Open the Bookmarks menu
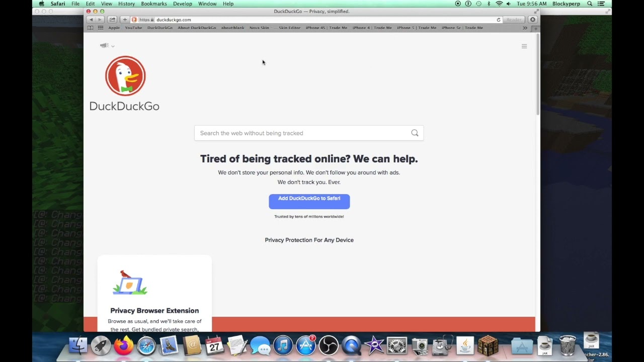 (x=154, y=4)
